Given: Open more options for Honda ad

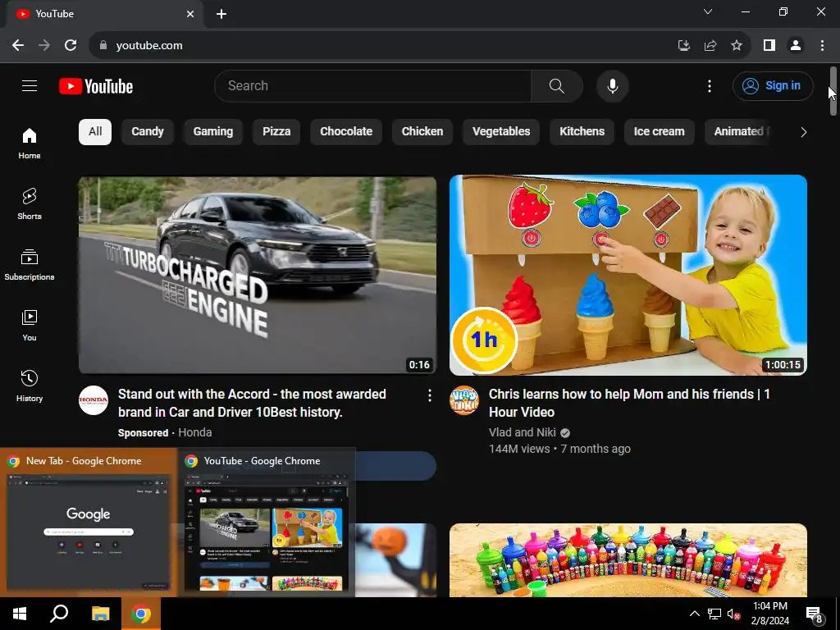Looking at the screenshot, I should [430, 395].
